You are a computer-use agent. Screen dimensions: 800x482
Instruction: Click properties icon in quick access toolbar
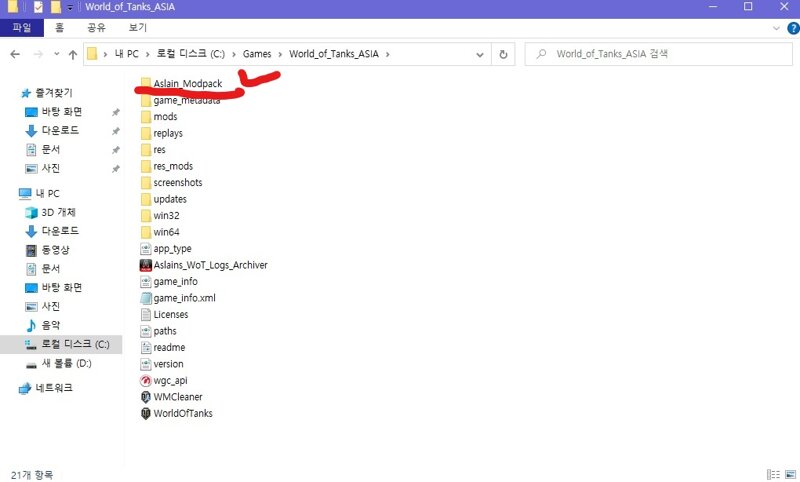coord(38,7)
